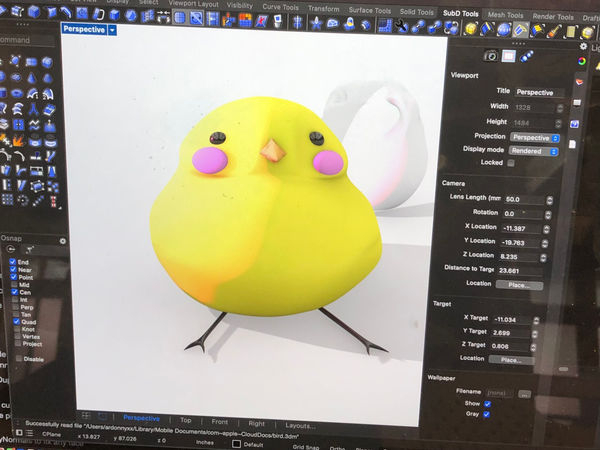
Task: Click the X Target stepper arrows
Action: [536, 320]
